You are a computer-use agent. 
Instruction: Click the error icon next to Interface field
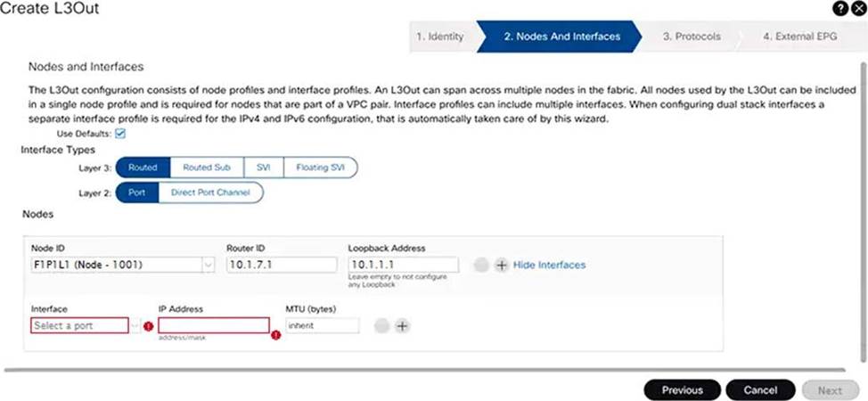click(147, 326)
